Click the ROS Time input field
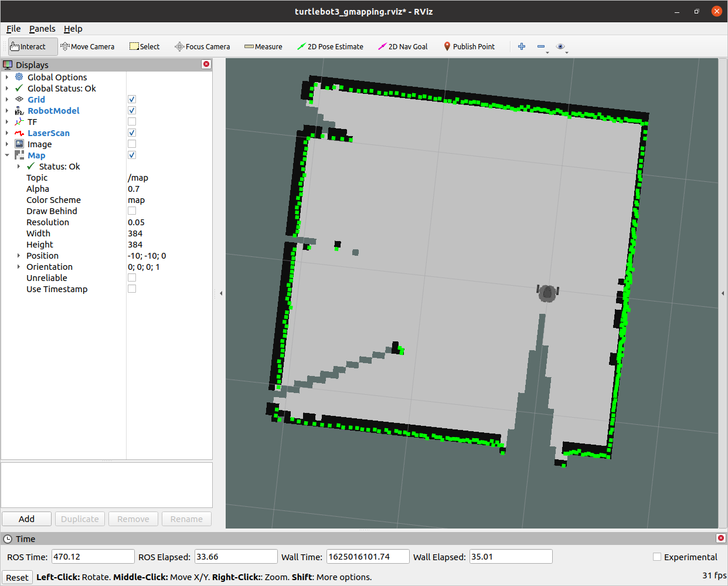 (x=93, y=557)
